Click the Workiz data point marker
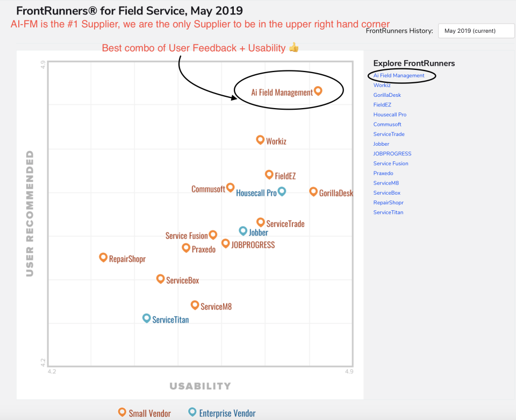The width and height of the screenshot is (516, 420). coord(260,139)
